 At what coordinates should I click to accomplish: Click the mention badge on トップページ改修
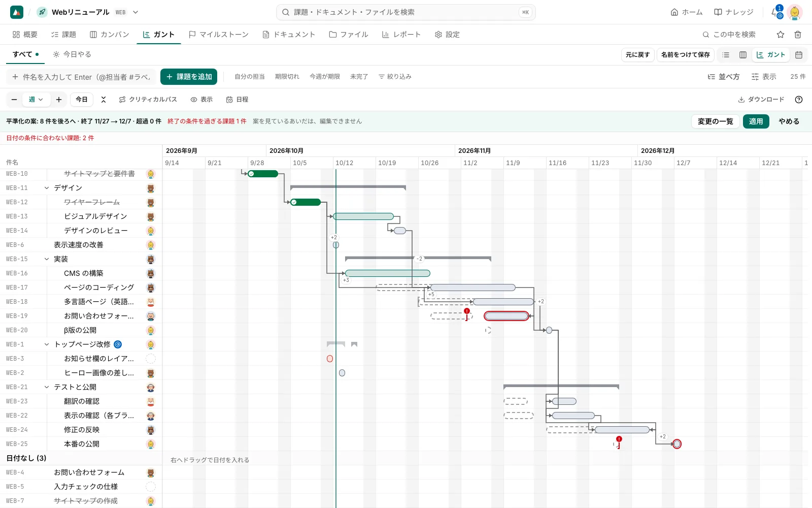118,344
